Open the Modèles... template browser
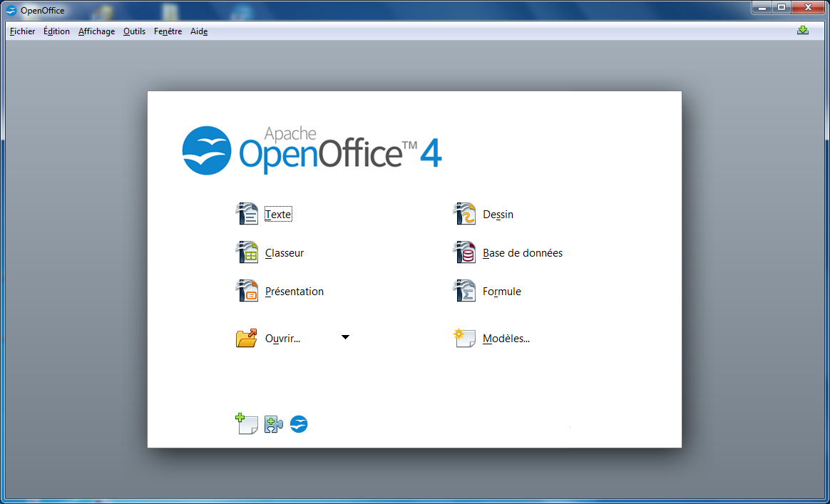The image size is (830, 504). [506, 339]
